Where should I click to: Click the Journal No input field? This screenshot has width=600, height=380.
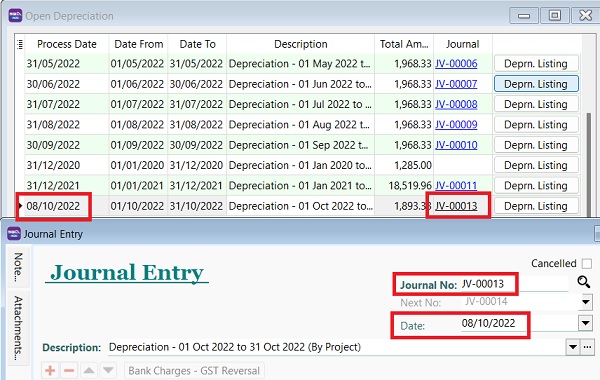coord(515,284)
